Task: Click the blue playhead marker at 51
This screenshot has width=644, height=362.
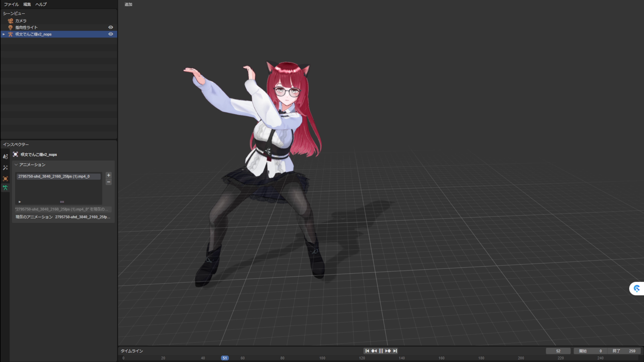Action: [x=225, y=358]
